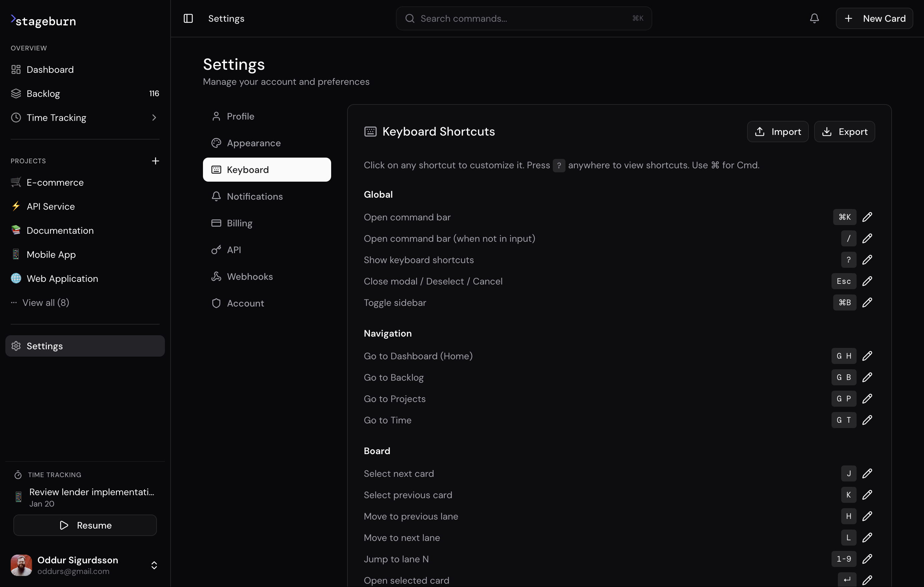The width and height of the screenshot is (924, 587).
Task: Click the Account shield icon
Action: click(216, 303)
